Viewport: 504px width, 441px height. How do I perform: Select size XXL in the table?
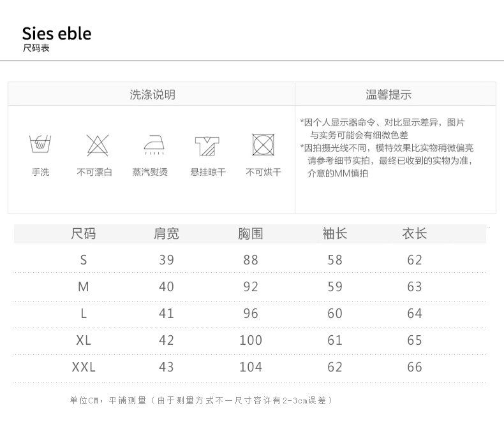tap(84, 367)
